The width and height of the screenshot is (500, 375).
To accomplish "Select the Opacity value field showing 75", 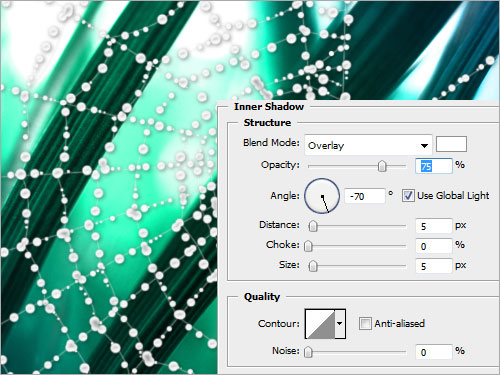I will pyautogui.click(x=434, y=166).
